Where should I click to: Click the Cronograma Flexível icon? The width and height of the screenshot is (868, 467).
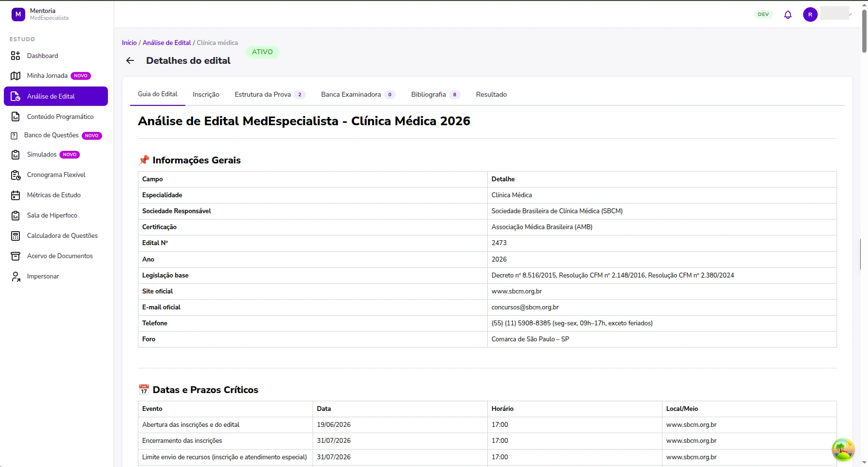pyautogui.click(x=15, y=175)
